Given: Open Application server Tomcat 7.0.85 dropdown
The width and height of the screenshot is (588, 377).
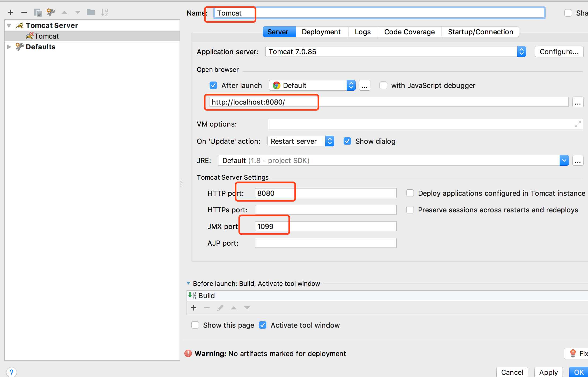Looking at the screenshot, I should click(x=396, y=52).
